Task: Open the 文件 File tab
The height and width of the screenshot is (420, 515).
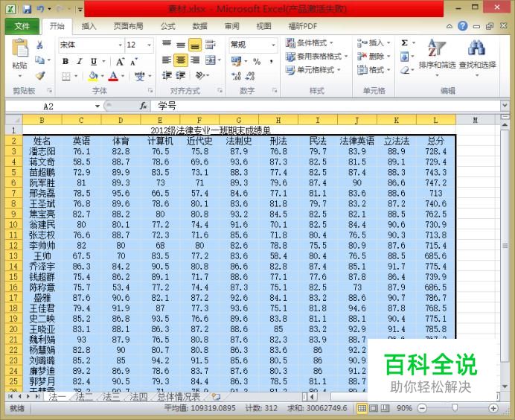Action: point(22,26)
